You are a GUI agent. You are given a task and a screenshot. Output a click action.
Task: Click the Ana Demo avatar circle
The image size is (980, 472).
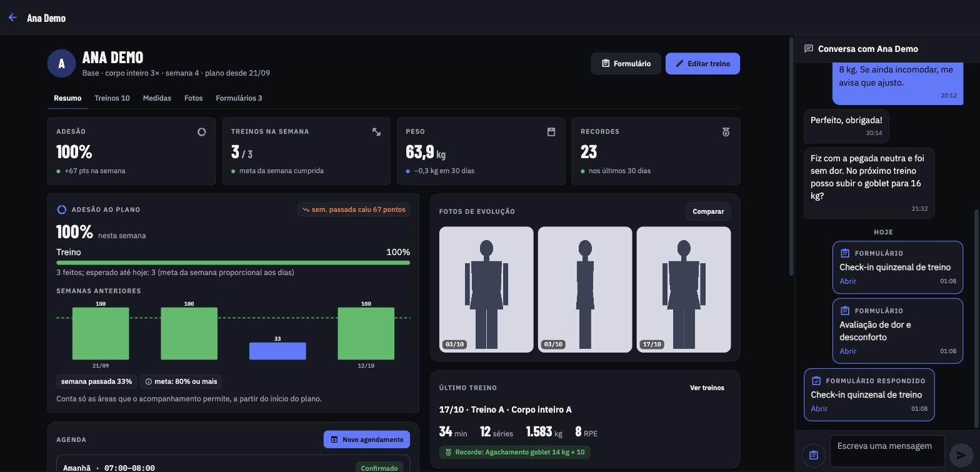61,64
